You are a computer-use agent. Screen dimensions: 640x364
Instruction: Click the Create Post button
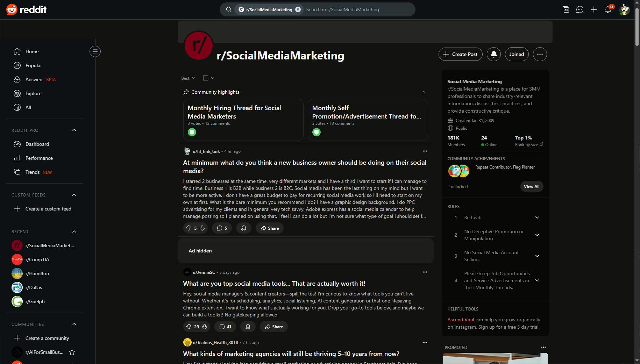460,54
